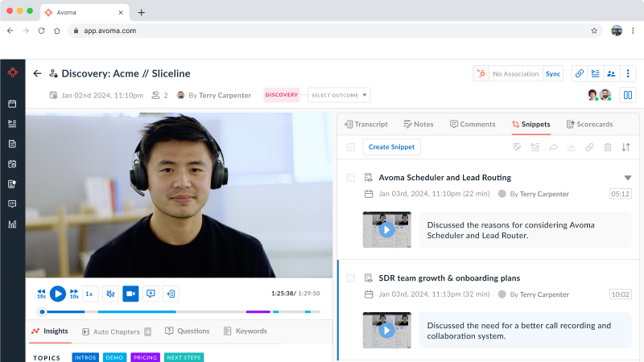The image size is (644, 362).
Task: Open a new browser tab
Action: 142,12
